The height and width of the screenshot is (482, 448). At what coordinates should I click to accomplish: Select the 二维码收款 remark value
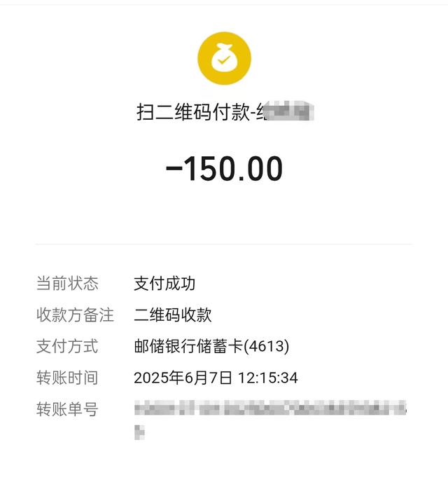[x=173, y=315]
